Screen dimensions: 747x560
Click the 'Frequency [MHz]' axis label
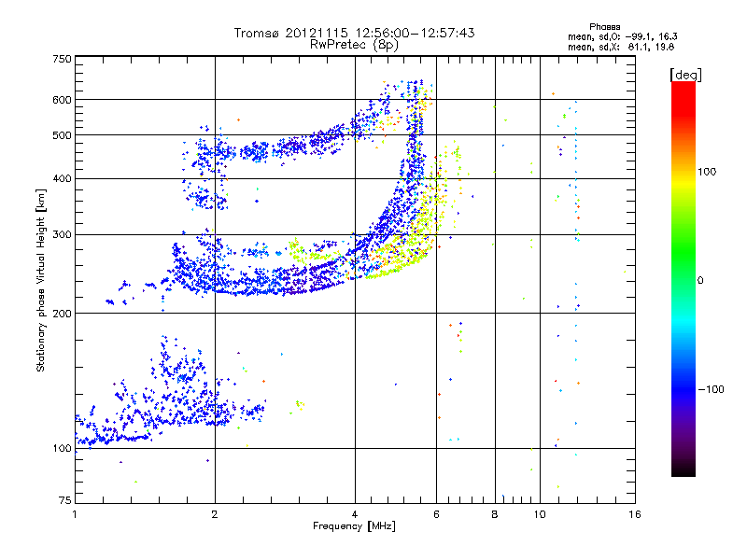(354, 526)
